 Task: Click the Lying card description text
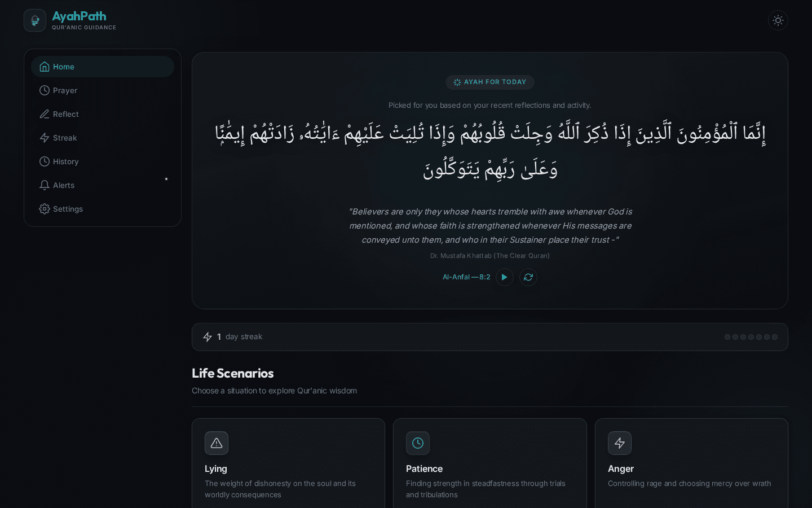pos(280,489)
